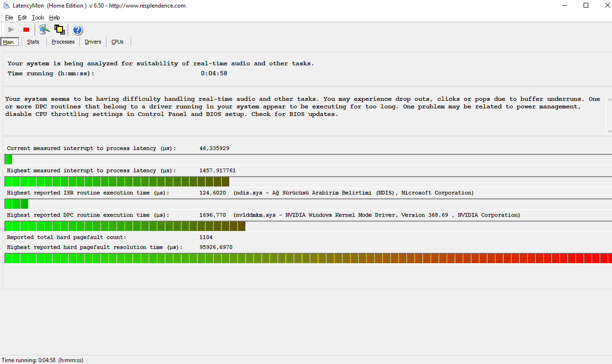Click 'Current measured interrupt to process latency' label
The image size is (612, 364).
91,148
